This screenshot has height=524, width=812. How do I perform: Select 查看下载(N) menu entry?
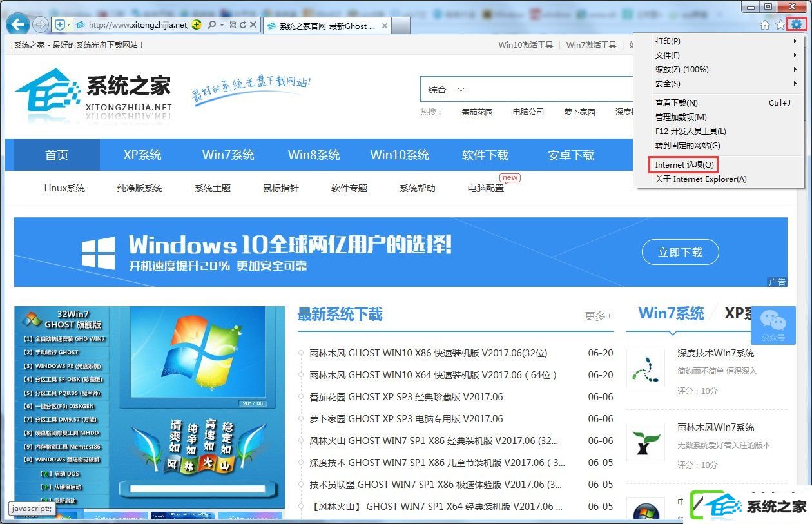pyautogui.click(x=719, y=103)
